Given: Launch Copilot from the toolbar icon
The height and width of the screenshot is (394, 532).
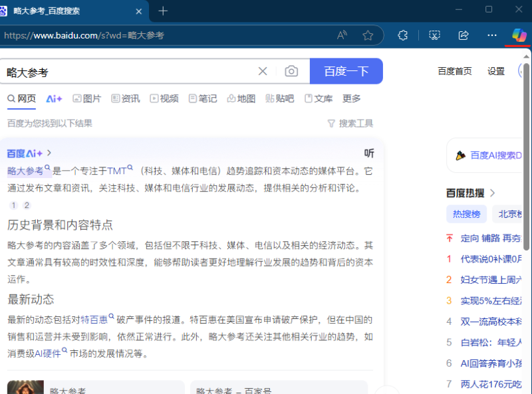Looking at the screenshot, I should pyautogui.click(x=518, y=35).
